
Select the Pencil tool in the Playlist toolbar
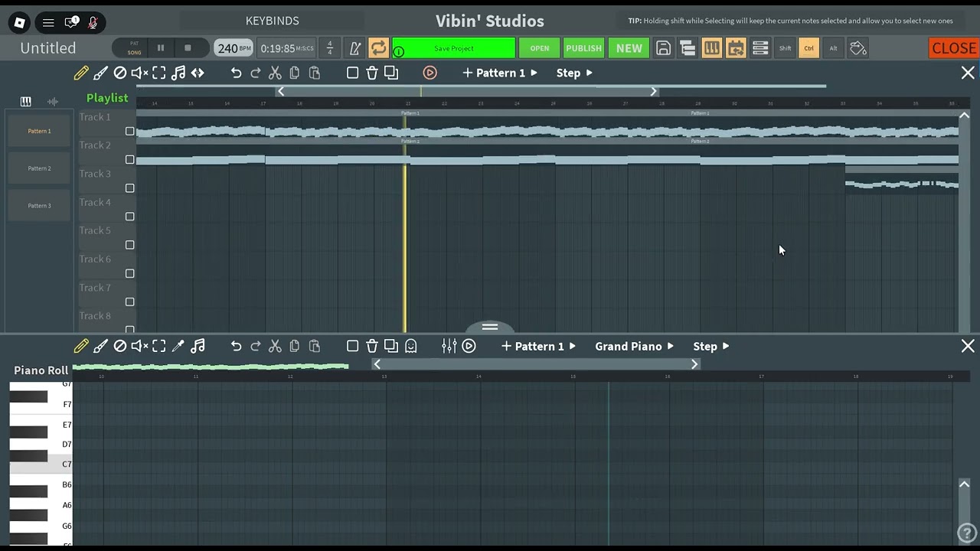click(x=81, y=73)
